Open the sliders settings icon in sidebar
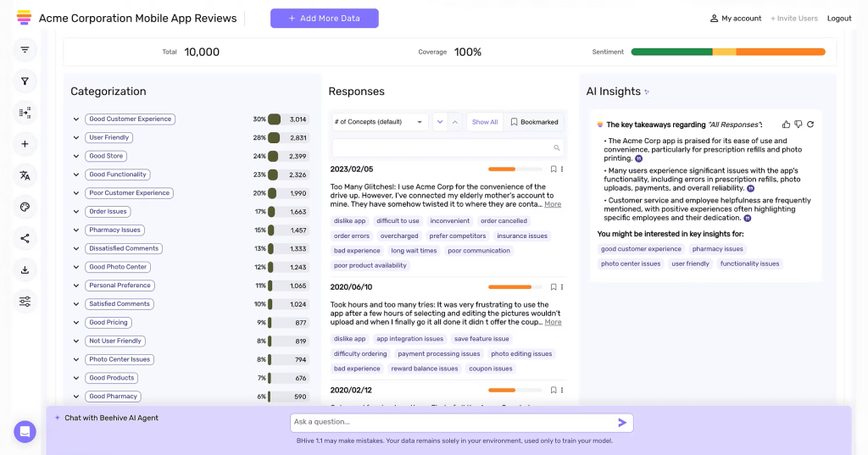The image size is (868, 455). pyautogui.click(x=25, y=302)
